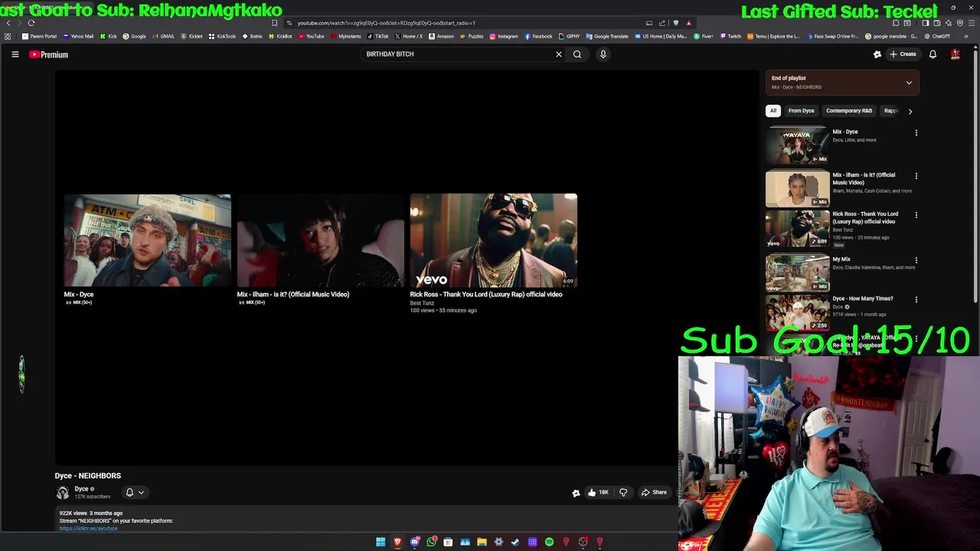The image size is (980, 551).
Task: Open WhatsApp from the taskbar
Action: [432, 542]
